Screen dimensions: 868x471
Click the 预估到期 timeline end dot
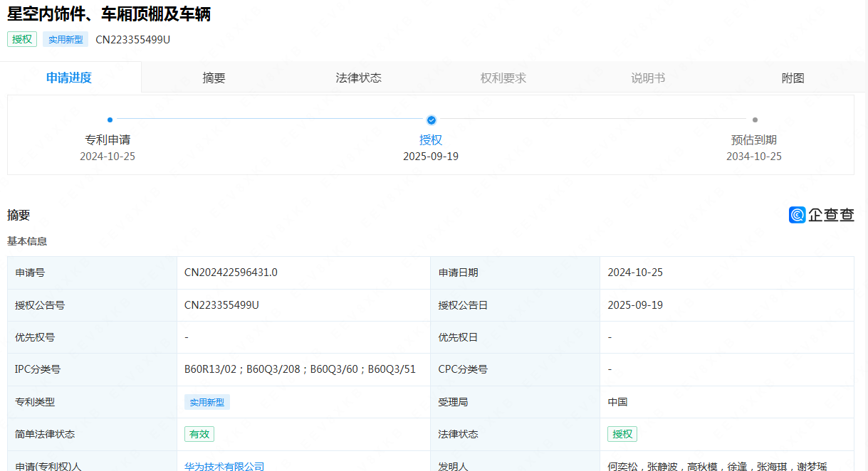point(755,120)
